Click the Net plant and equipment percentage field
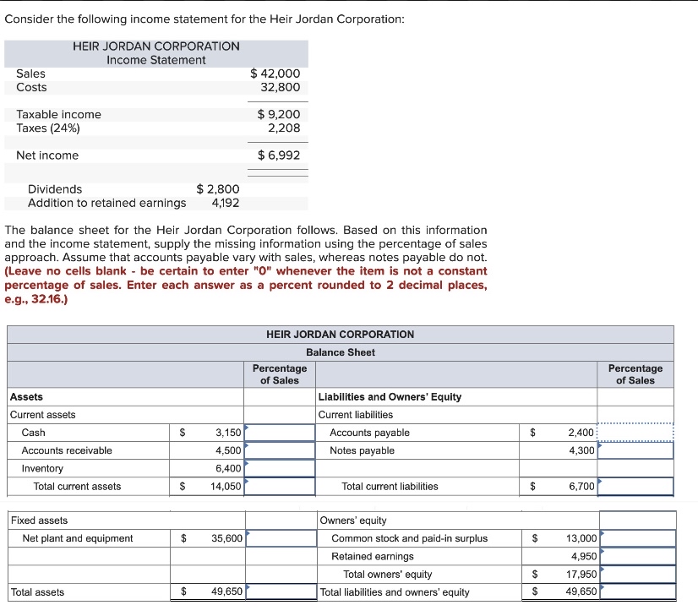The height and width of the screenshot is (616, 698). tap(279, 538)
